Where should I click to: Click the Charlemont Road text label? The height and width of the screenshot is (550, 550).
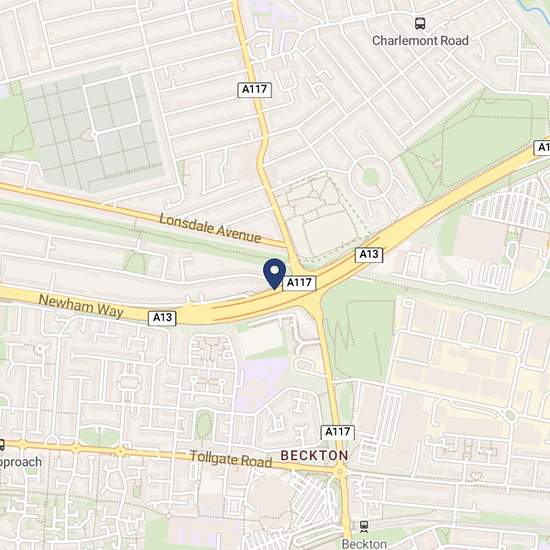(x=420, y=41)
